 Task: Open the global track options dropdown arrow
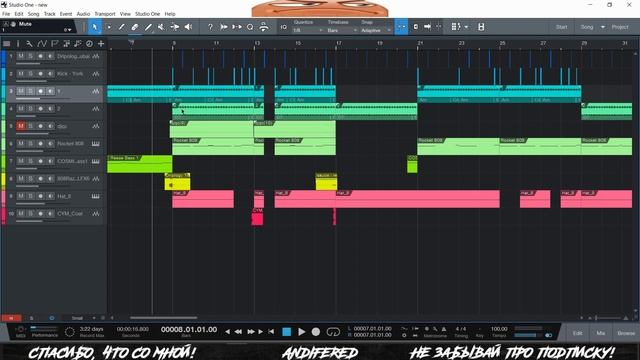(466, 27)
